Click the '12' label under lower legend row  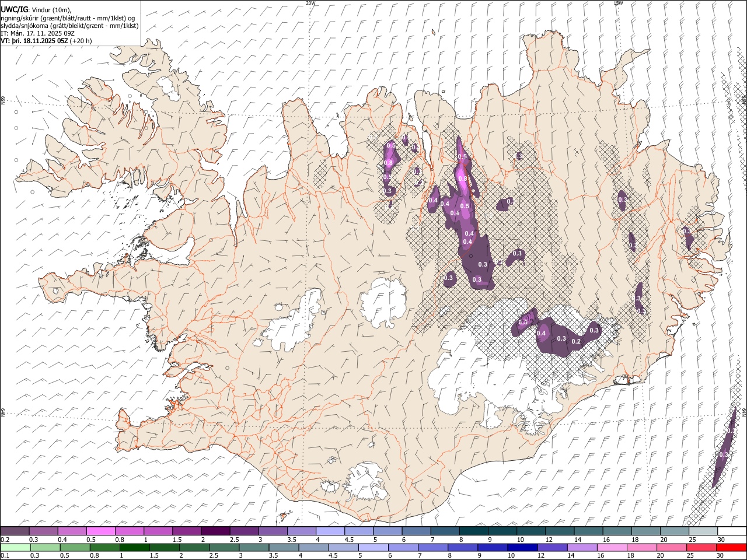click(541, 555)
